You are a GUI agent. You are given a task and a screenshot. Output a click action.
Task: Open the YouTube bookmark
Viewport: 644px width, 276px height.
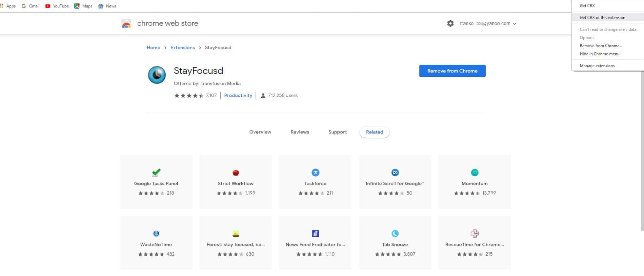57,6
